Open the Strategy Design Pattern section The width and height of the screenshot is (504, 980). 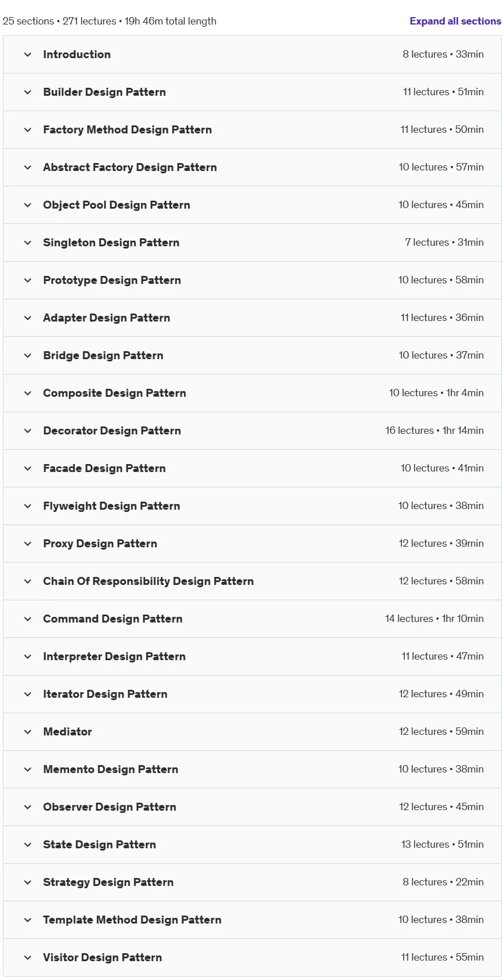click(252, 883)
